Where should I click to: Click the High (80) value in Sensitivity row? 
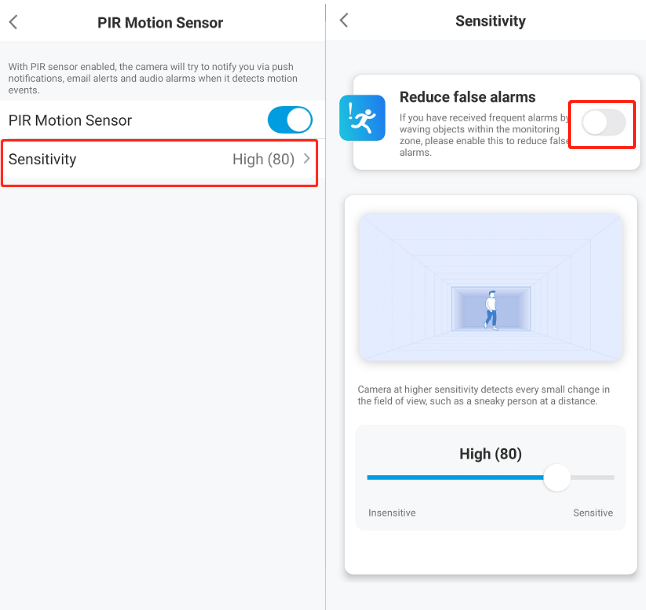point(263,159)
